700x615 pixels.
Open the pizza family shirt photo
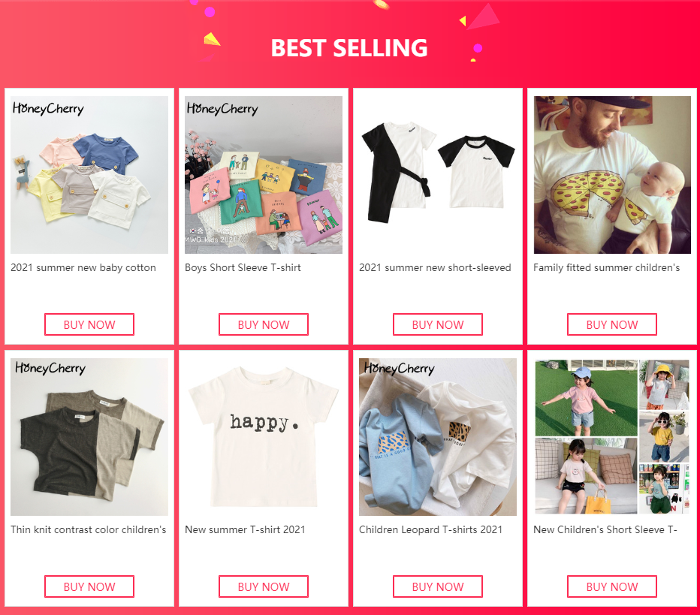point(612,175)
